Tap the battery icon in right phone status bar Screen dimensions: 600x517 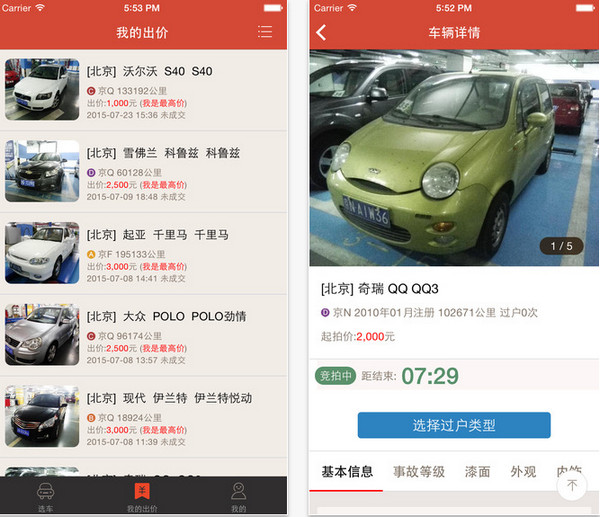coord(585,8)
